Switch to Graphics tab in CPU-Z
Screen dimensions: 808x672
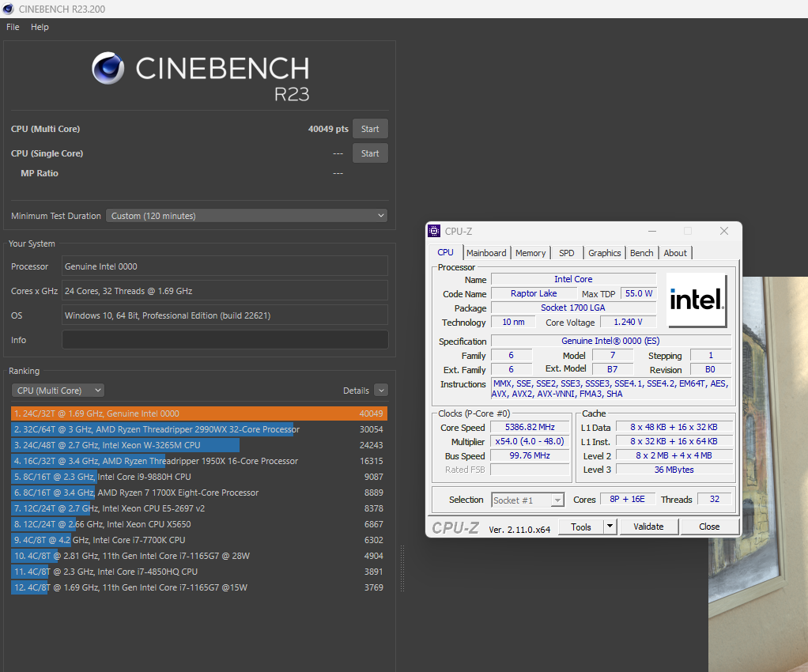click(x=605, y=253)
